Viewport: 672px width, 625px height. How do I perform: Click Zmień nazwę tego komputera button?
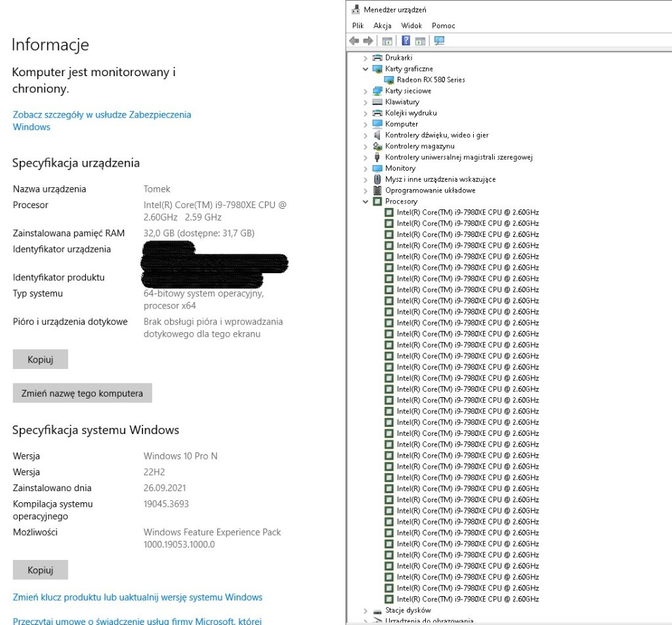82,393
